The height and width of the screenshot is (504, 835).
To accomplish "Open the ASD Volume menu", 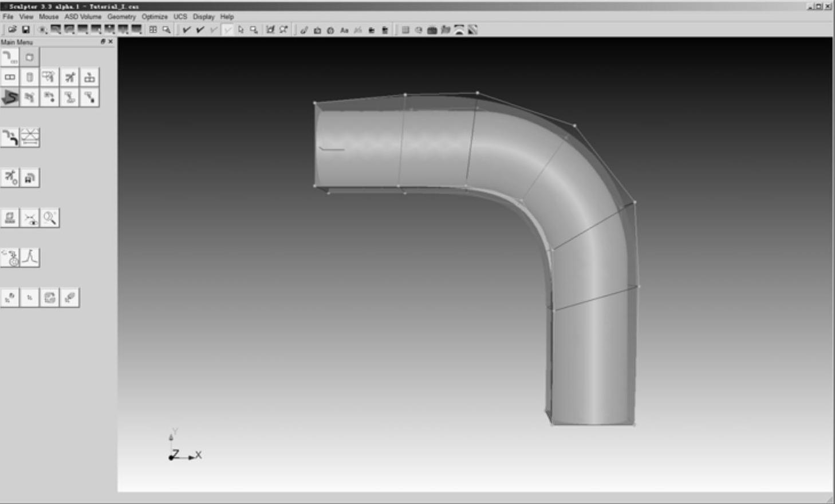I will pos(82,17).
